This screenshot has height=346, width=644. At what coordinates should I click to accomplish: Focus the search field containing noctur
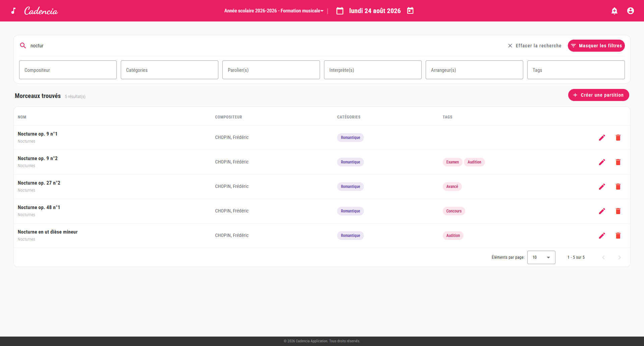point(265,46)
